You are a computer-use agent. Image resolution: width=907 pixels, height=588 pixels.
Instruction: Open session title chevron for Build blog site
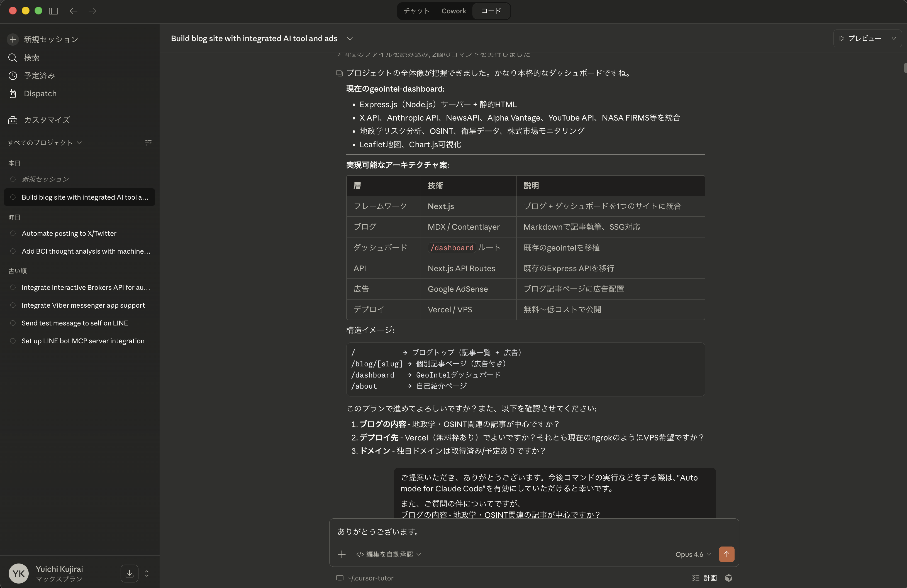coord(350,38)
